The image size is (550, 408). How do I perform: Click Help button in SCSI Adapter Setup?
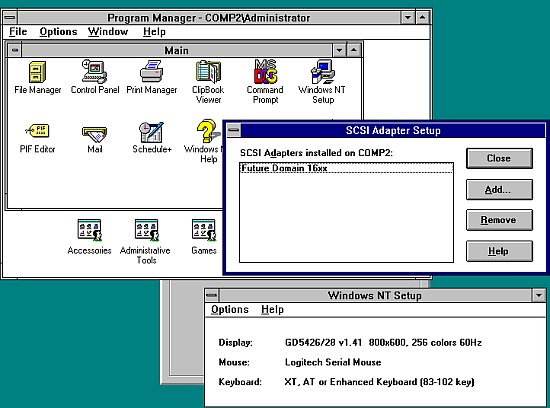coord(499,251)
